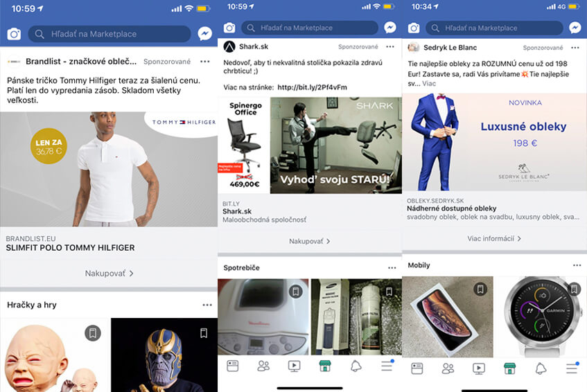
Task: Tap the Wi-Fi icon in the middle screen
Action: pos(376,6)
